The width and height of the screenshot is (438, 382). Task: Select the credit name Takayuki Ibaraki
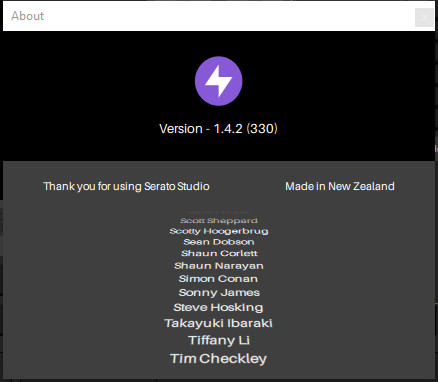pyautogui.click(x=218, y=323)
